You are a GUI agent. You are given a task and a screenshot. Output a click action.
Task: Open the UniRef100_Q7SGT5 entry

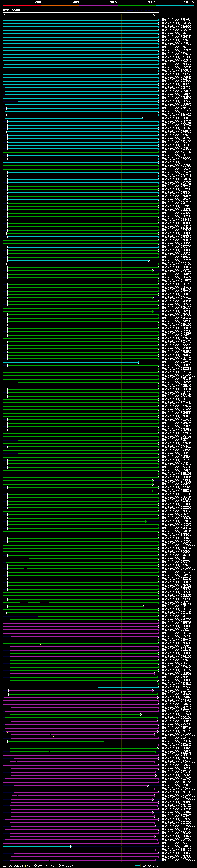(x=177, y=785)
